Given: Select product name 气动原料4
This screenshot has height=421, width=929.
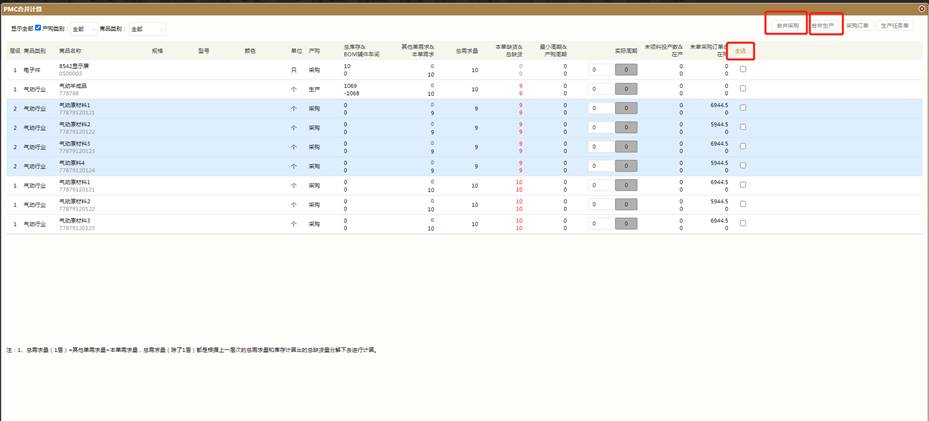Looking at the screenshot, I should coord(72,162).
